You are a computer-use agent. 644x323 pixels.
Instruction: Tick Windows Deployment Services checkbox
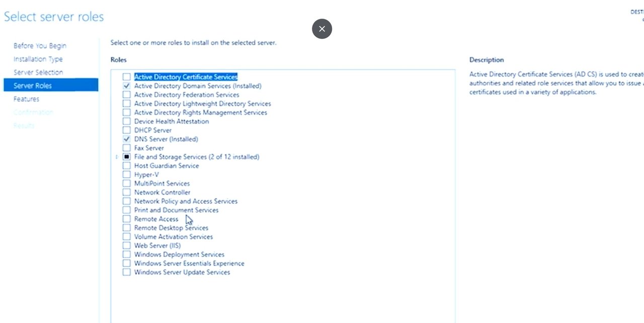point(126,254)
